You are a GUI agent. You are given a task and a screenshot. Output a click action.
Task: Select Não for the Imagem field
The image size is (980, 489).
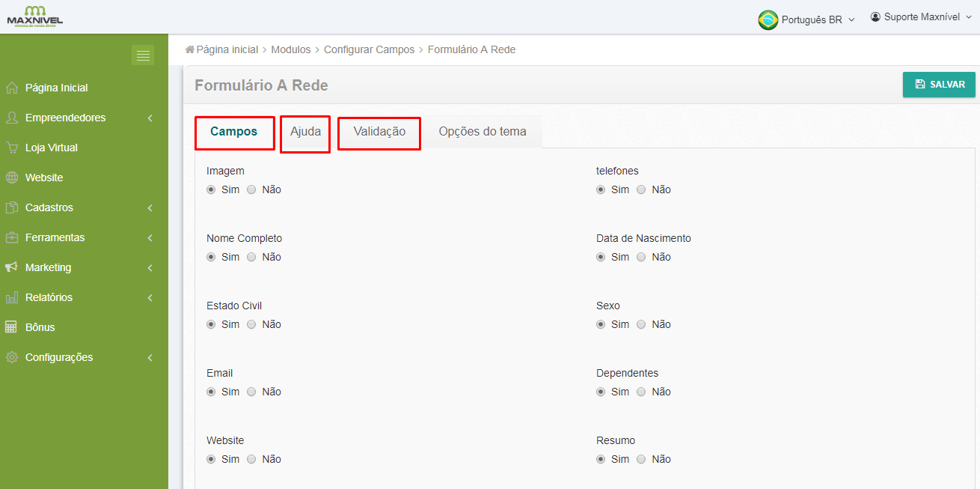click(251, 189)
